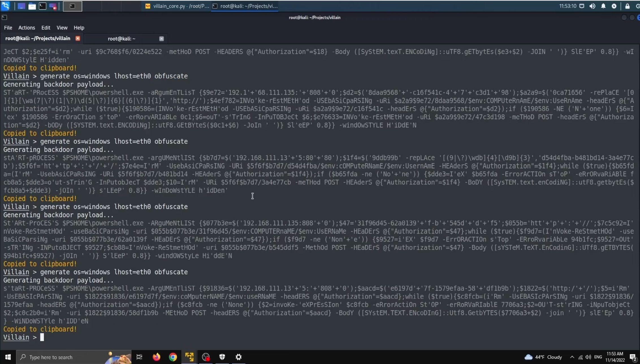Open notifications bell in top panel

603,6
